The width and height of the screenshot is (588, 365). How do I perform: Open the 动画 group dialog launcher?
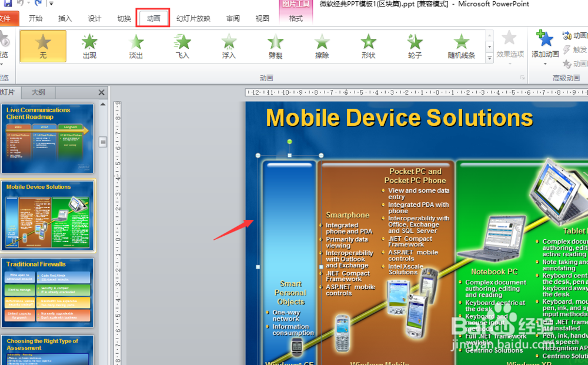click(x=522, y=78)
